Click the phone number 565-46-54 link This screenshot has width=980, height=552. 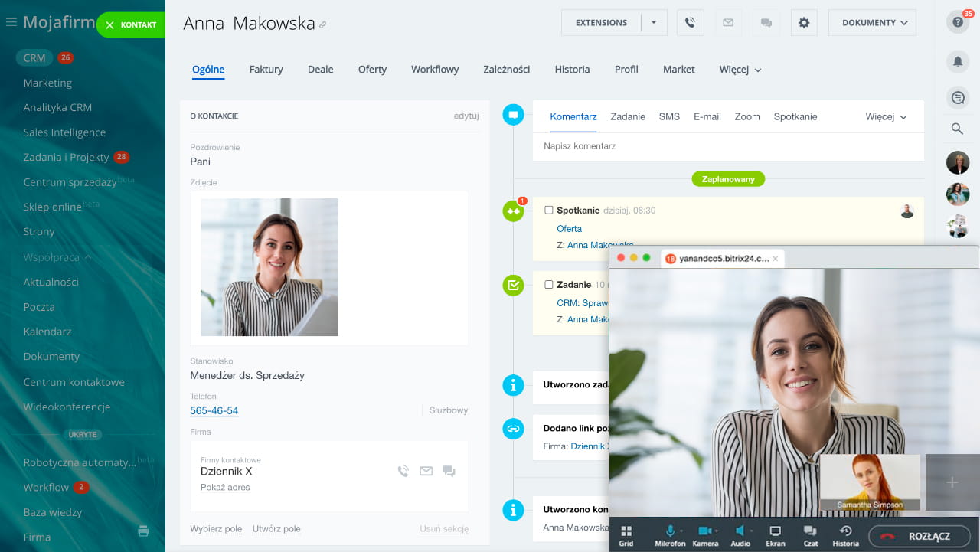point(214,411)
